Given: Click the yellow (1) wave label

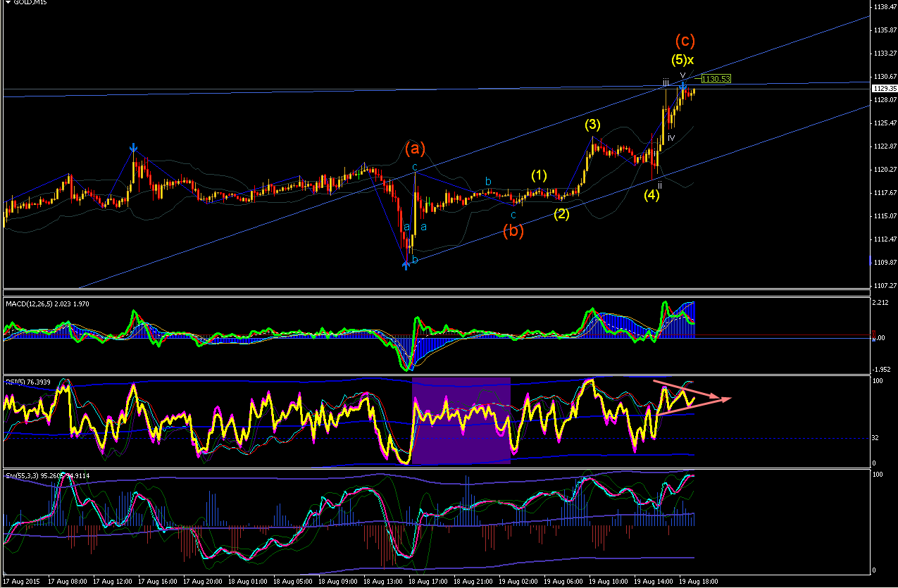Looking at the screenshot, I should click(539, 175).
